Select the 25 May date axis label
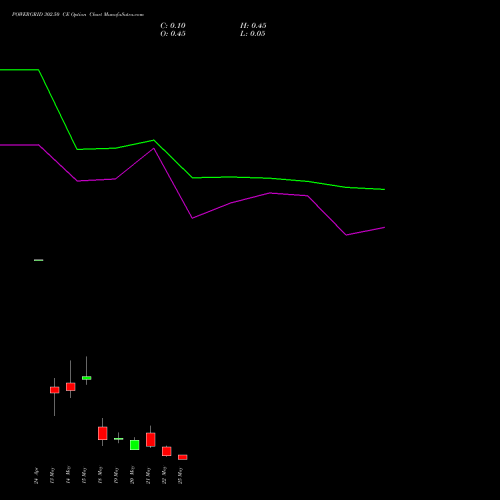 [x=180, y=475]
